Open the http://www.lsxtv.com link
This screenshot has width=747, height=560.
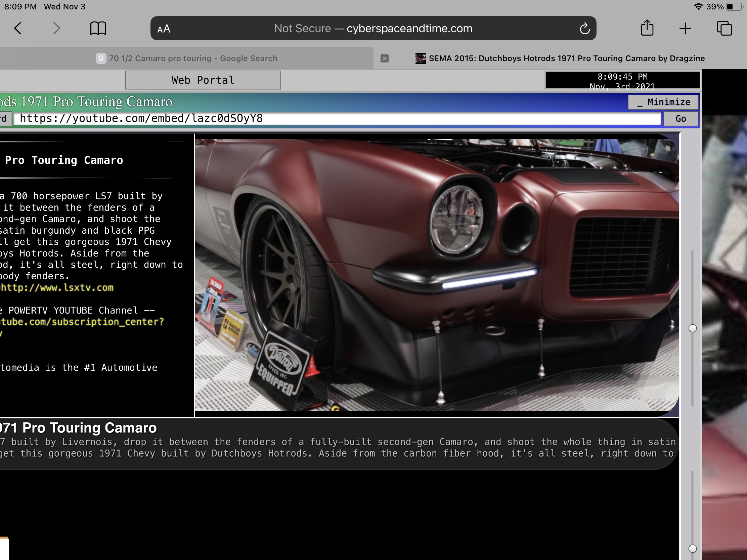(x=57, y=288)
